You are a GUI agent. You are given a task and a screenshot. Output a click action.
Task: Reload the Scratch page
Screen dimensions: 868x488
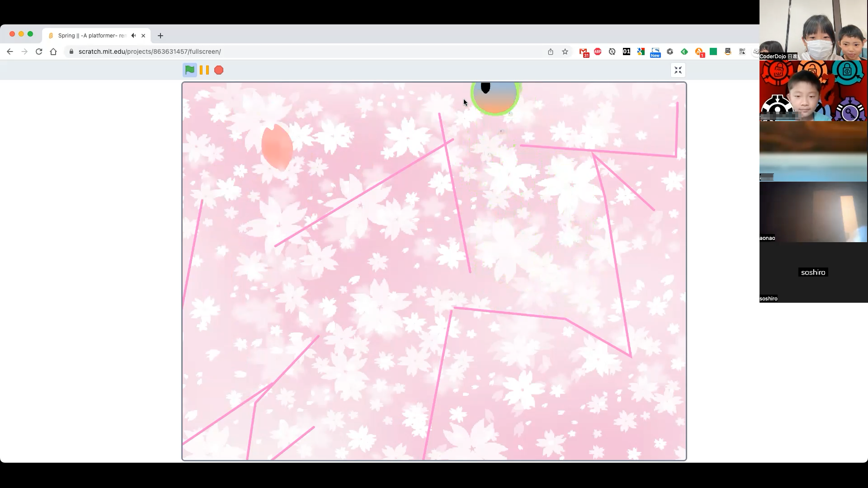39,52
